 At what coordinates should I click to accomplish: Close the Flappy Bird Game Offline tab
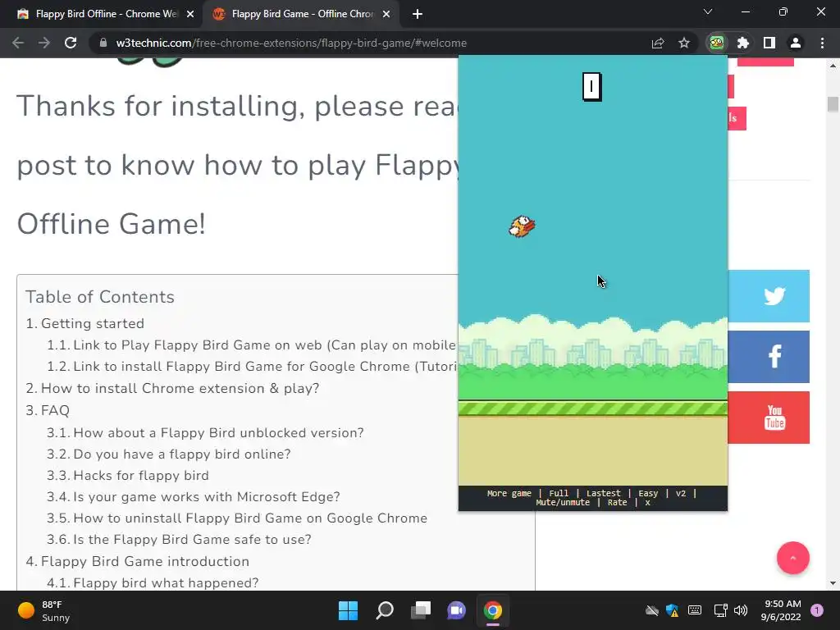386,14
